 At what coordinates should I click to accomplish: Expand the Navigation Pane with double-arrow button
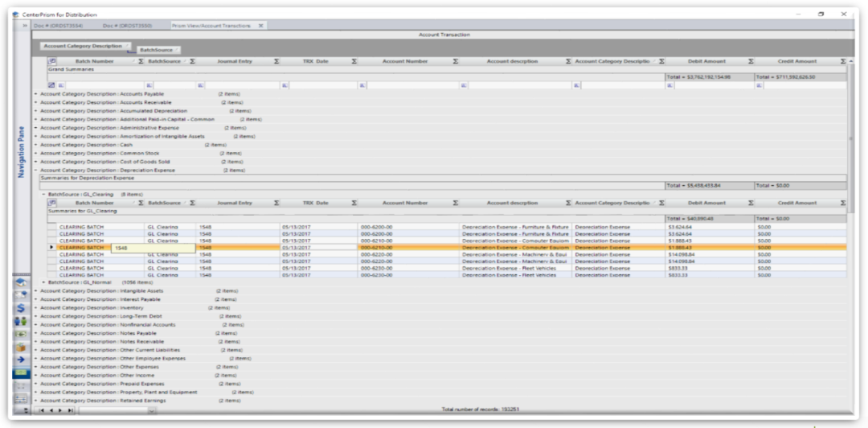(x=25, y=26)
